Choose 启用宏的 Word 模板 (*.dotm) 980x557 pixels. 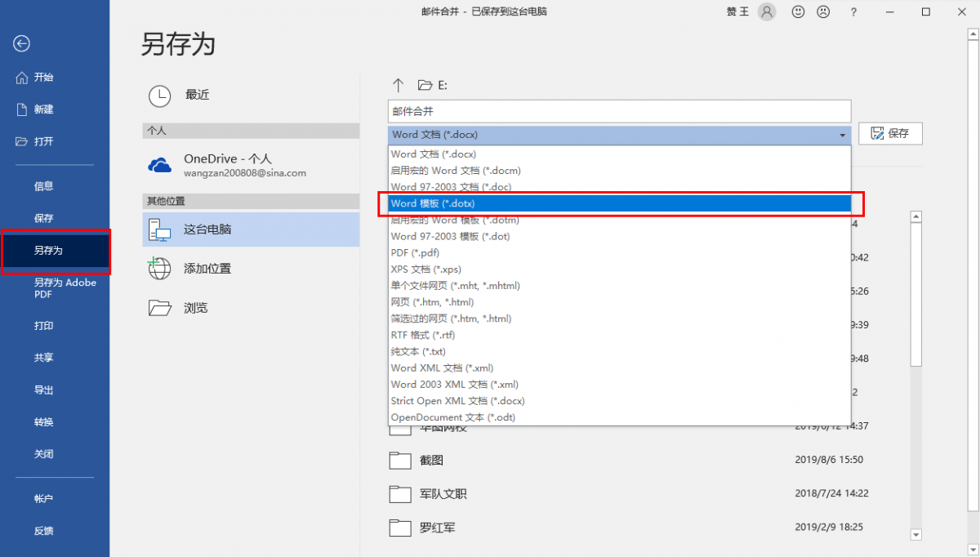coord(620,220)
